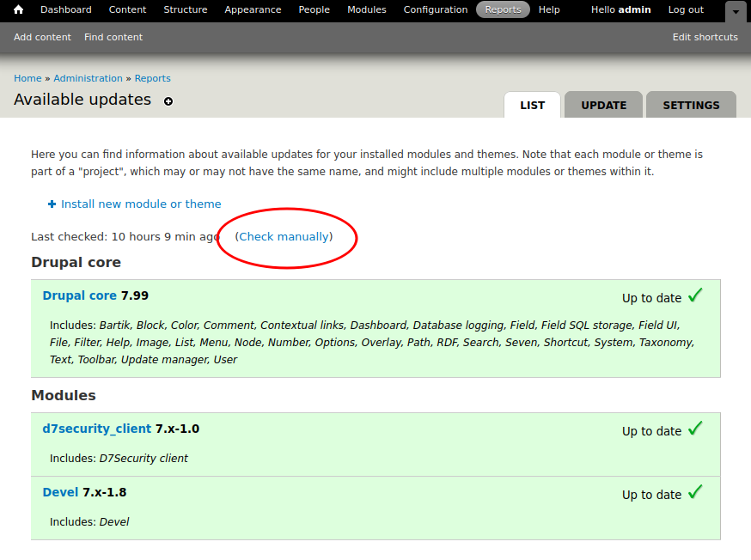Click the Add content shortcut
This screenshot has width=751, height=560.
point(42,37)
